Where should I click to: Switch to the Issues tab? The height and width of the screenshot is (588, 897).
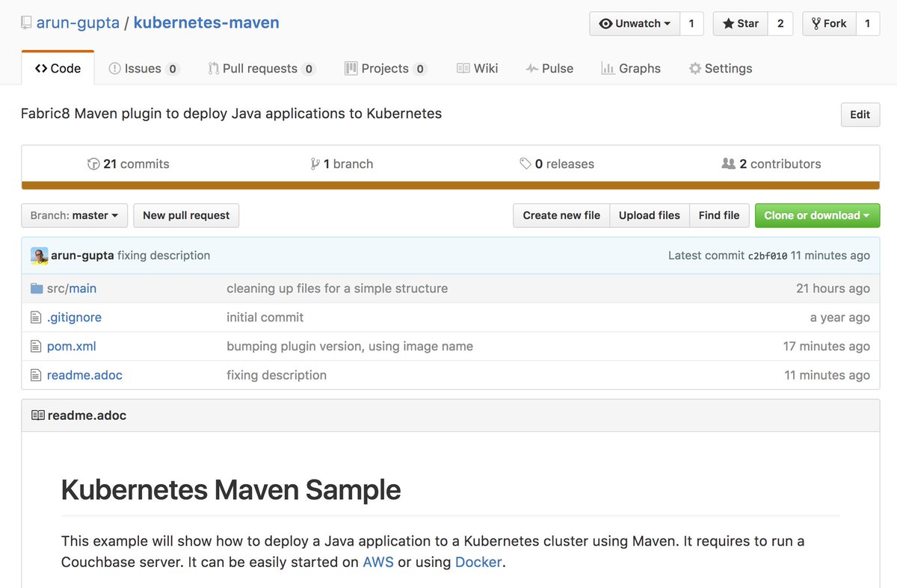(144, 68)
